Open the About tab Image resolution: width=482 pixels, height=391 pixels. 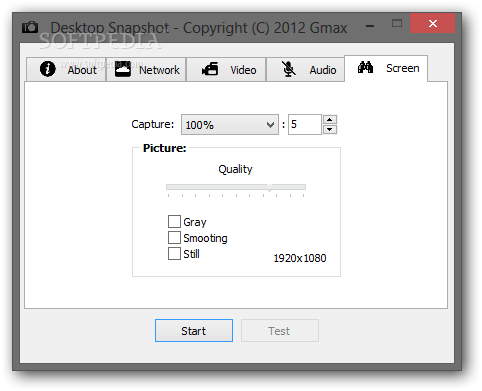[x=66, y=69]
